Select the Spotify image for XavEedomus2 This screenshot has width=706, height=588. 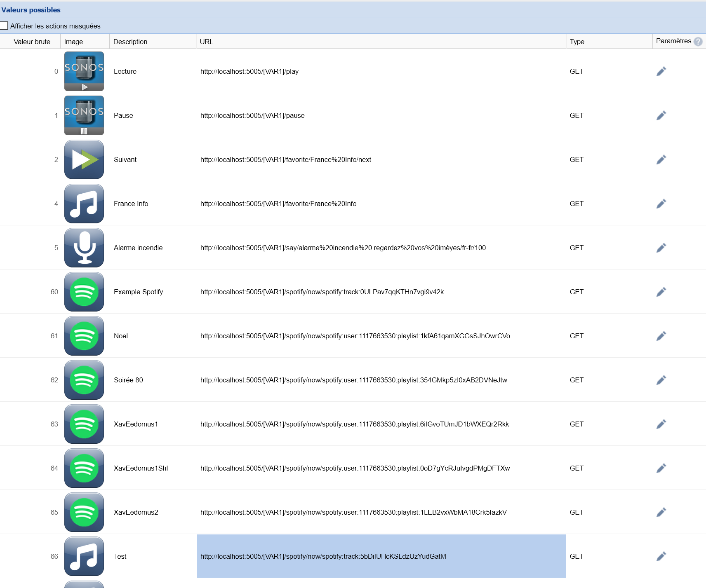(x=84, y=512)
